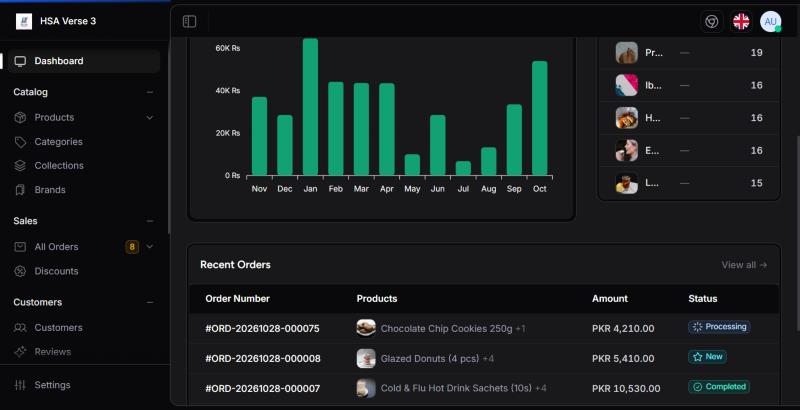The image size is (800, 410).
Task: Click View all recent orders link
Action: tap(744, 265)
